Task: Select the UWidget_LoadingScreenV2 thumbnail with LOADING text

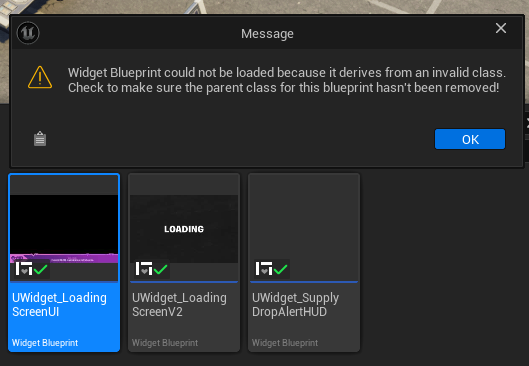Action: pyautogui.click(x=184, y=228)
